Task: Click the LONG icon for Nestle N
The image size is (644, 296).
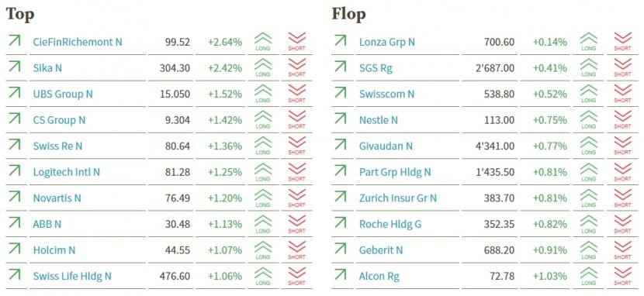Action: [589, 120]
